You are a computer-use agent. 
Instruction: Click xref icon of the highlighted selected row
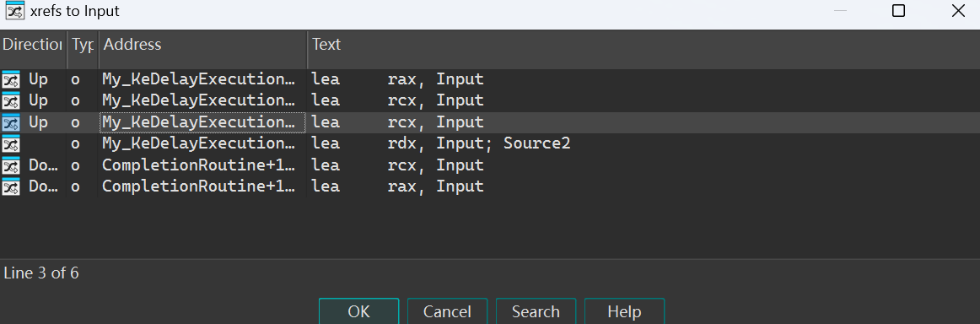tap(11, 122)
